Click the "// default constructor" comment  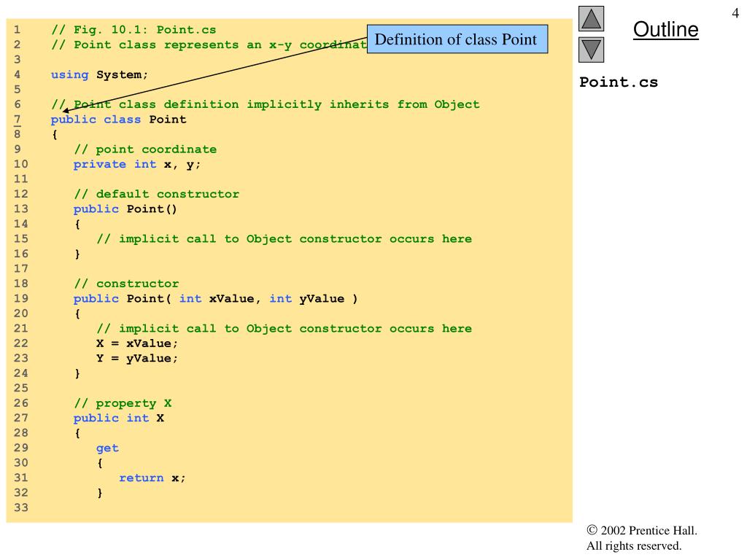157,194
